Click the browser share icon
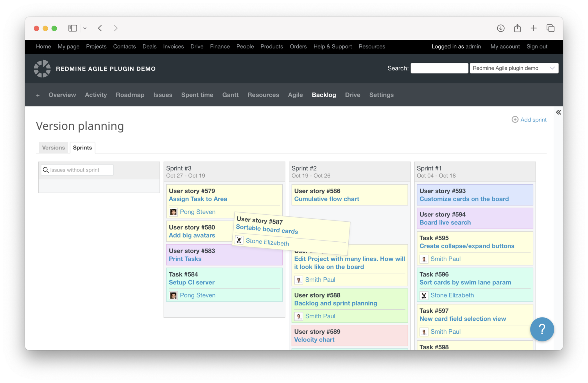588x383 pixels. (x=517, y=28)
